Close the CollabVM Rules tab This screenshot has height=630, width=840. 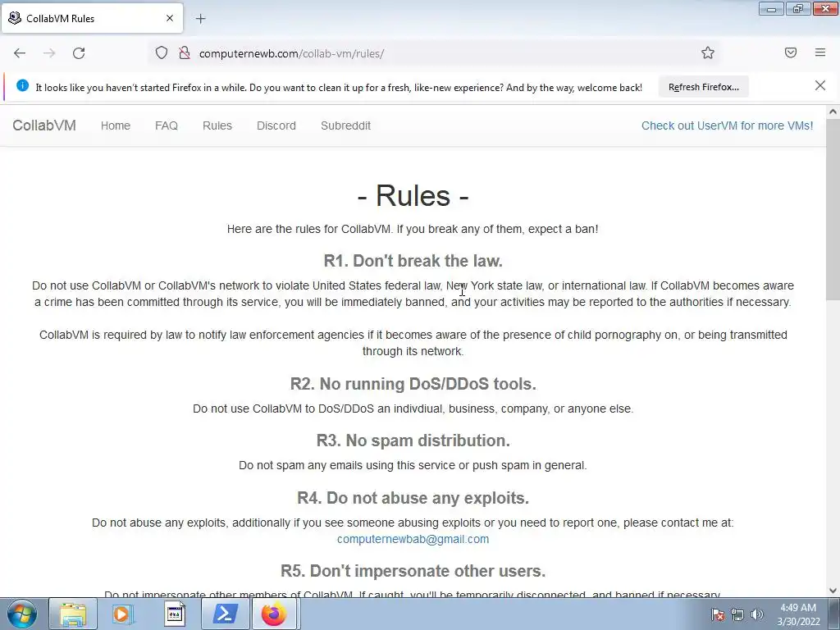[x=170, y=18]
